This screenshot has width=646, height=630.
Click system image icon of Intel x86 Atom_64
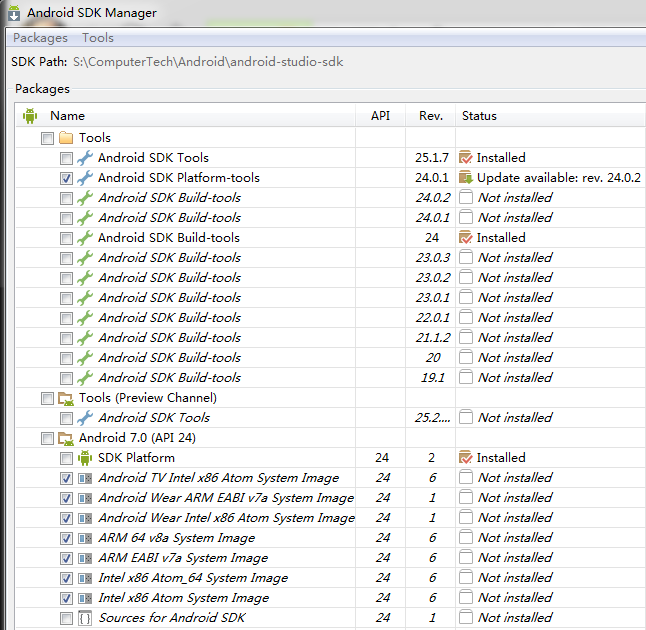(85, 578)
